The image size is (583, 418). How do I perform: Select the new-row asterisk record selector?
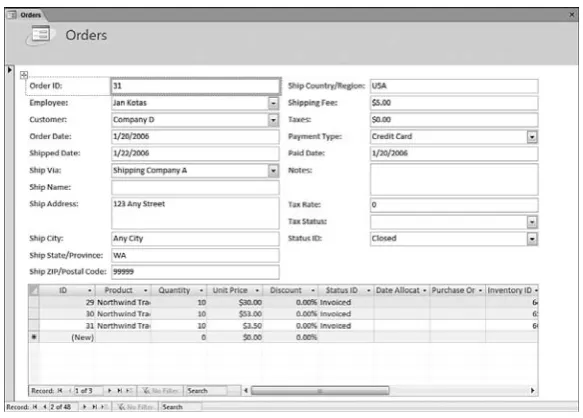pos(34,337)
